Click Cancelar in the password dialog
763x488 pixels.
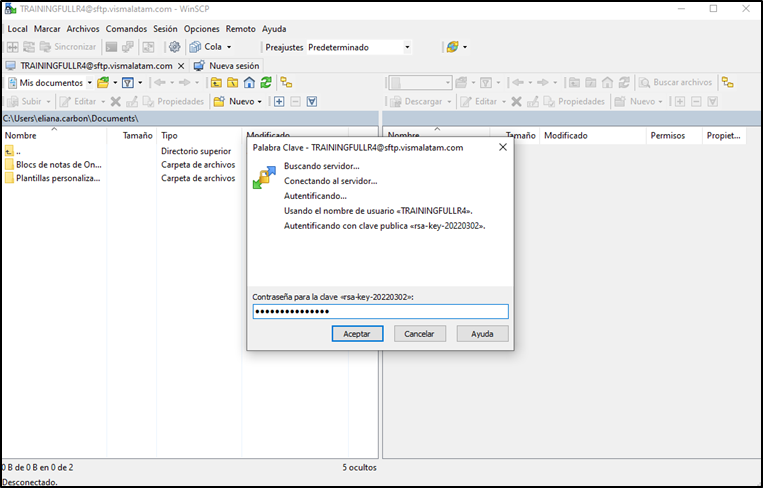click(x=419, y=334)
